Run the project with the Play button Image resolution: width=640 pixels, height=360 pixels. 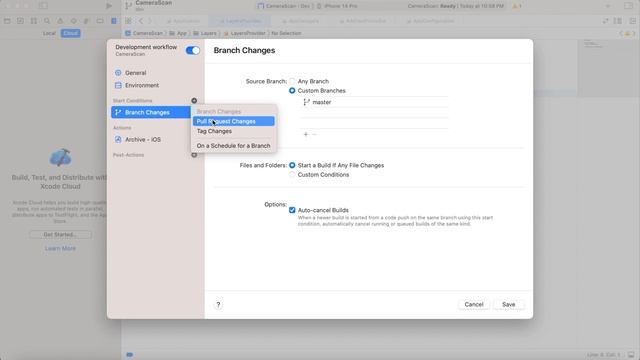click(109, 6)
